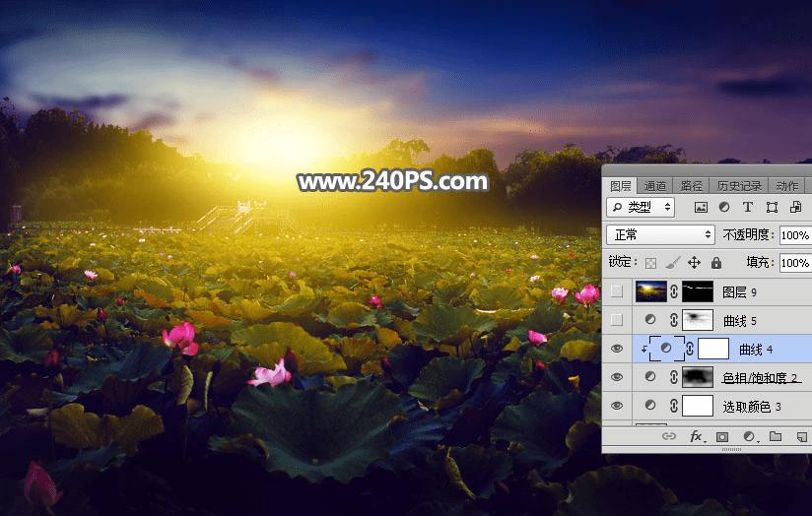The height and width of the screenshot is (516, 812).
Task: Select the 选取颜色 3 layer name
Action: pos(752,407)
